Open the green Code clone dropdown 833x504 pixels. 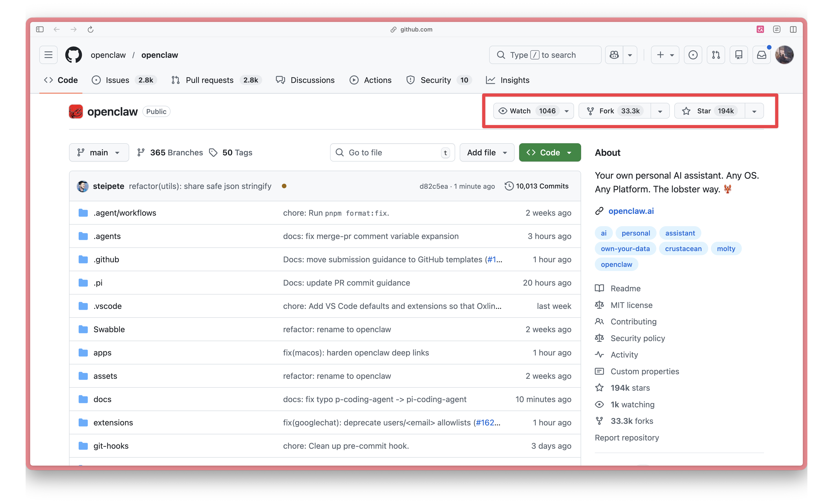(x=550, y=153)
